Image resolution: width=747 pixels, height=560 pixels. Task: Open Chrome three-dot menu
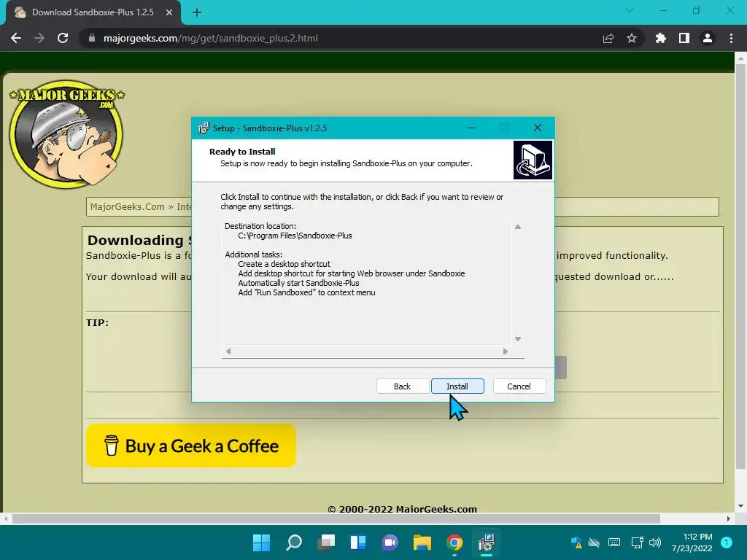731,38
